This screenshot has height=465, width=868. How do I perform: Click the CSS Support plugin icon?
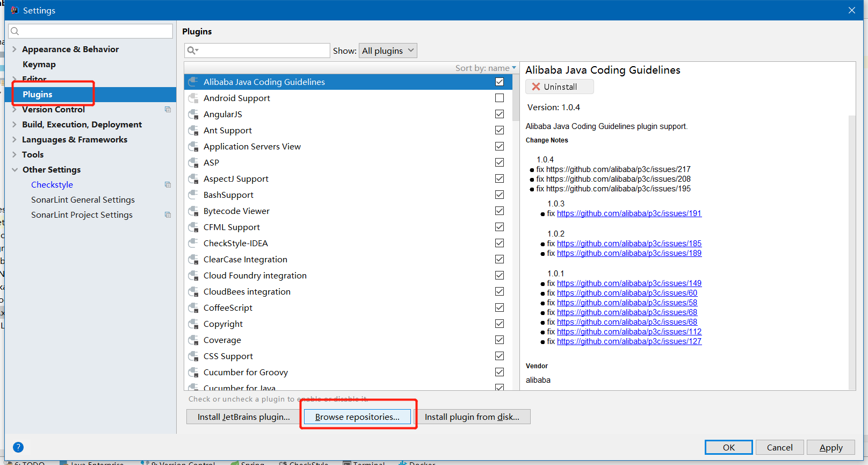click(x=193, y=356)
